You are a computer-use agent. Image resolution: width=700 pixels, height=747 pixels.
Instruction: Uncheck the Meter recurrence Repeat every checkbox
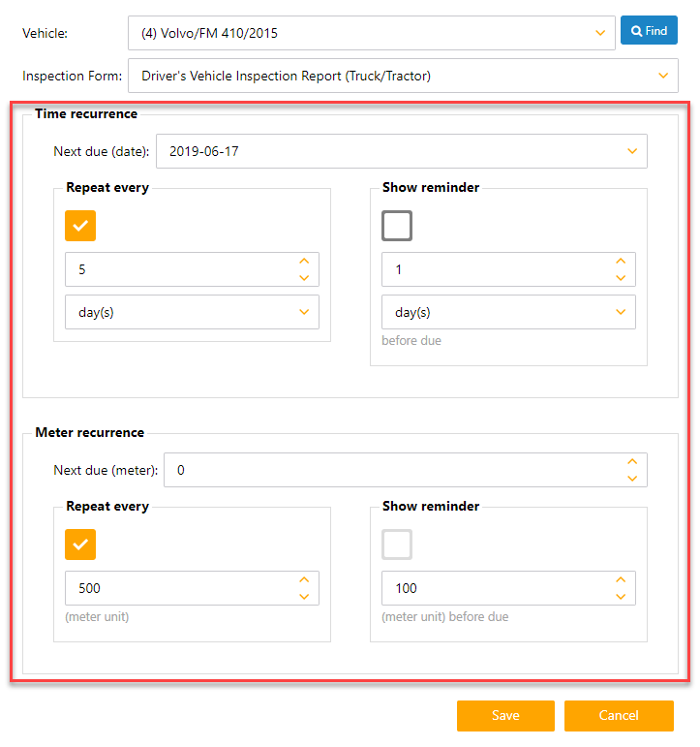80,545
